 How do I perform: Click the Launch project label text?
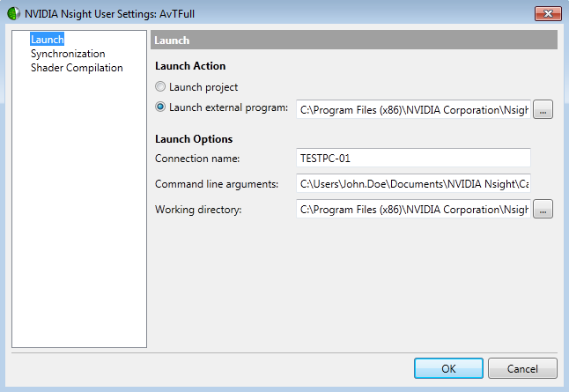click(203, 87)
